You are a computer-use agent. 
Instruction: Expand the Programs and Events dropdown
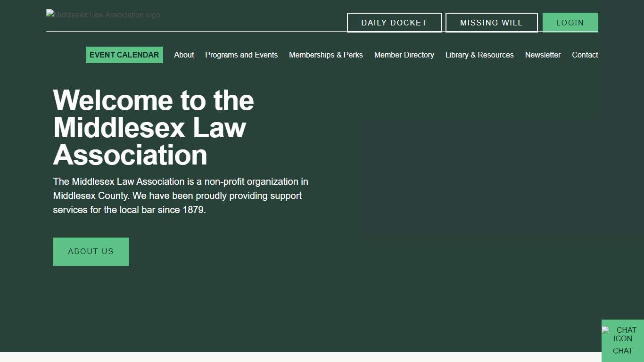click(x=241, y=55)
